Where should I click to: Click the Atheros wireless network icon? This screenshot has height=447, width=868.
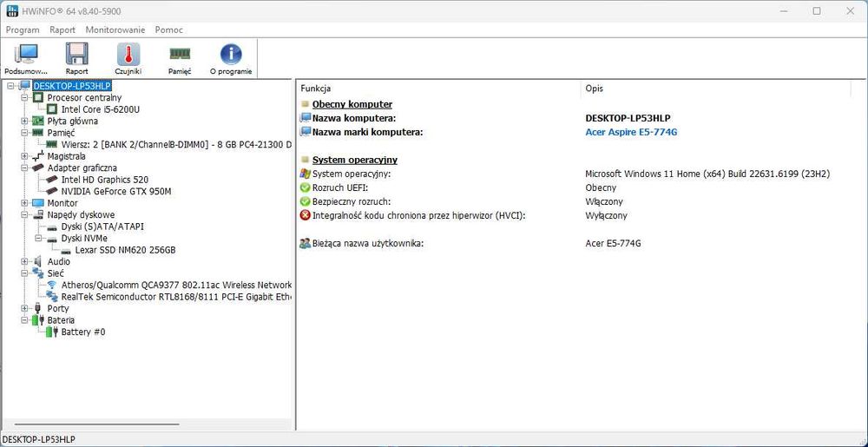[x=52, y=285]
